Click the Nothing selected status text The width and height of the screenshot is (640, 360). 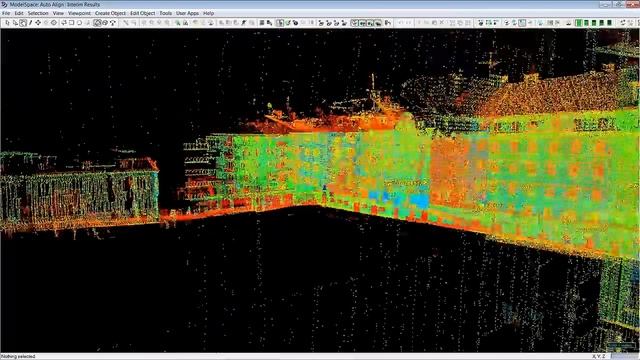[18, 356]
